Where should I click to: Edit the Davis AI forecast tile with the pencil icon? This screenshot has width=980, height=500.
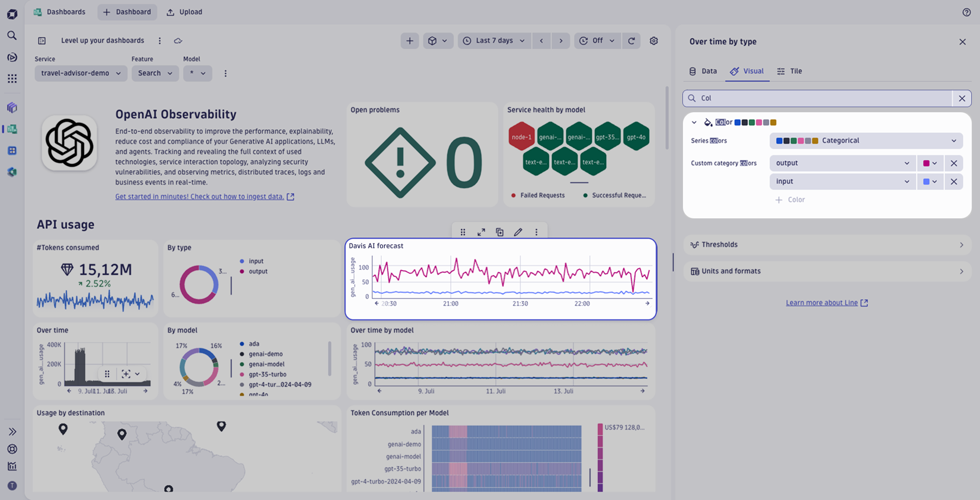click(x=518, y=232)
